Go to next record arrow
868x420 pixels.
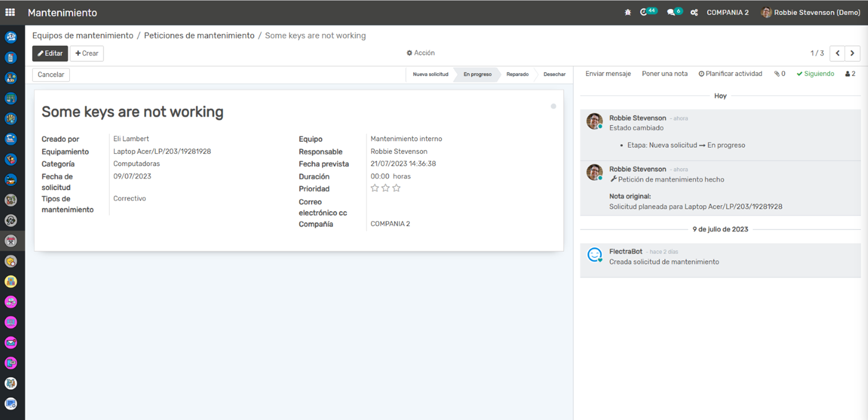pyautogui.click(x=852, y=53)
